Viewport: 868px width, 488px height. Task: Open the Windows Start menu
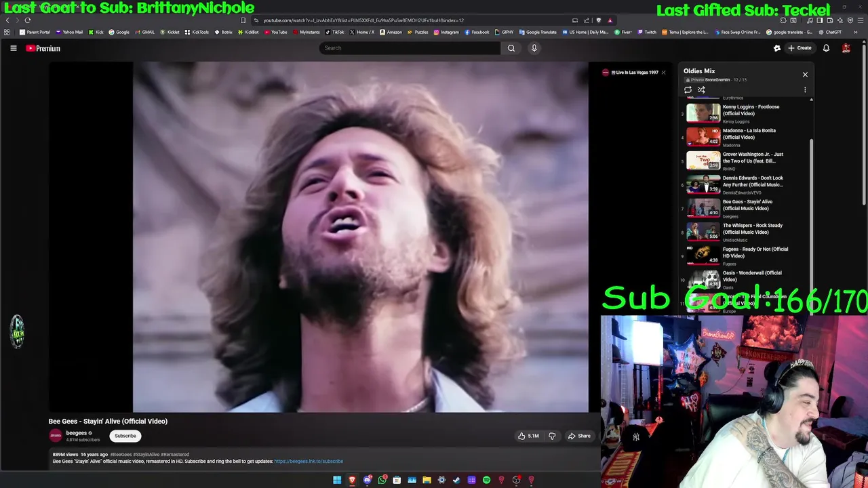(337, 480)
